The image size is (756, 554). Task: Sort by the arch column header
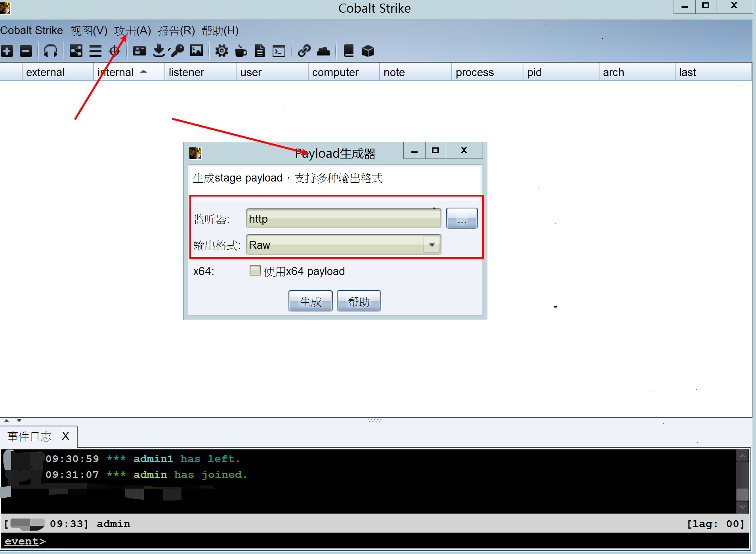point(637,72)
